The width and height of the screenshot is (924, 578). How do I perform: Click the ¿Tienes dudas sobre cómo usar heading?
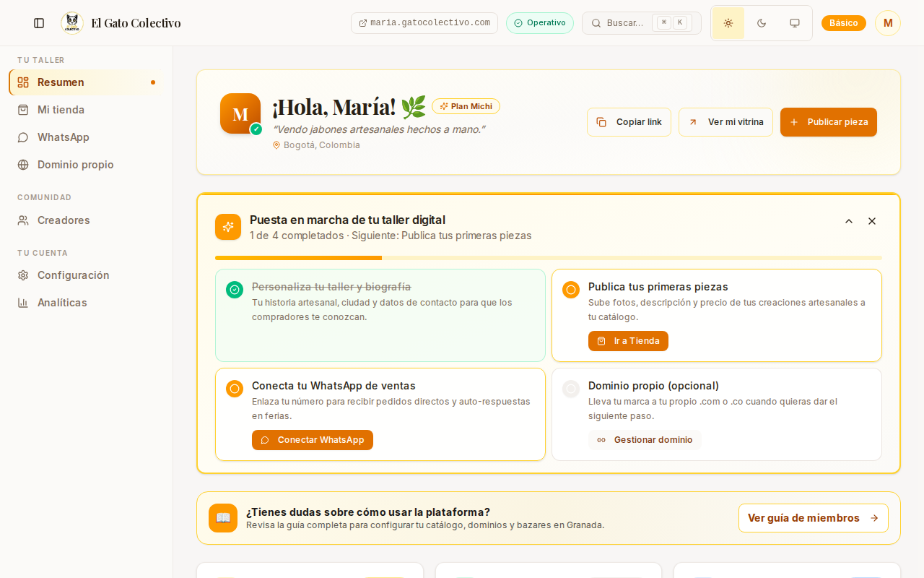click(368, 512)
